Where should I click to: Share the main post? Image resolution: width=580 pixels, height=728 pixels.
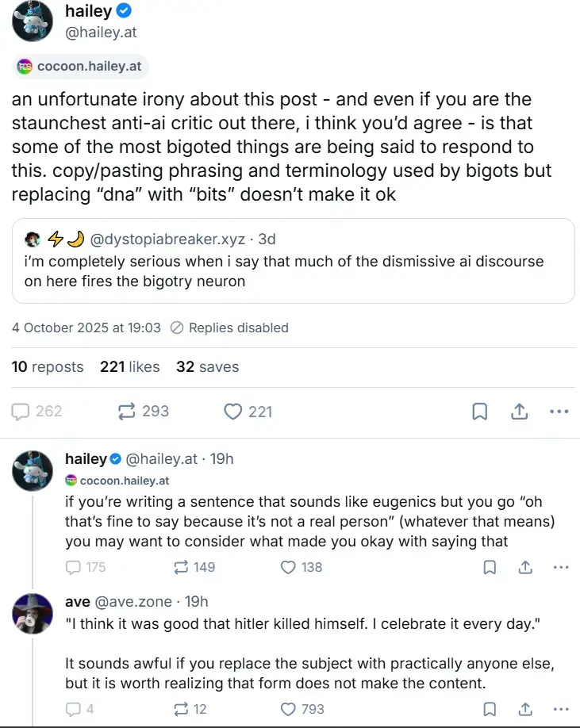pyautogui.click(x=520, y=411)
